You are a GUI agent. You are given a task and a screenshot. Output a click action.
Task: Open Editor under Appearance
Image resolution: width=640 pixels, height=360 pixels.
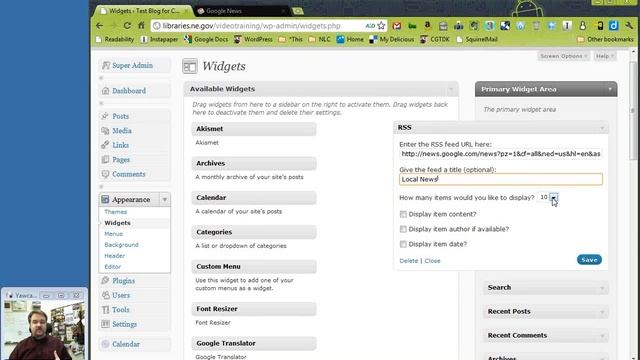tap(113, 267)
